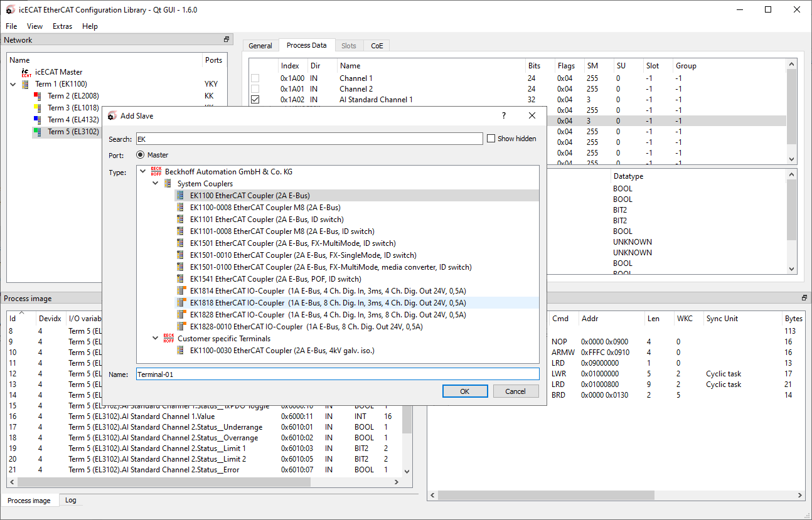The image size is (812, 520).
Task: Click the PDO list vertical scrollbar down arrow
Action: pyautogui.click(x=792, y=159)
